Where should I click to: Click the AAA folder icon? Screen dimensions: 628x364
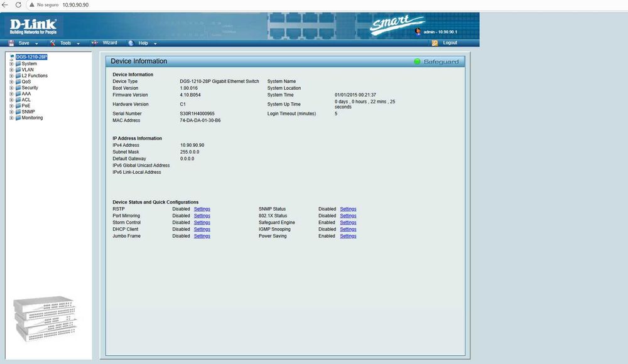(18, 94)
